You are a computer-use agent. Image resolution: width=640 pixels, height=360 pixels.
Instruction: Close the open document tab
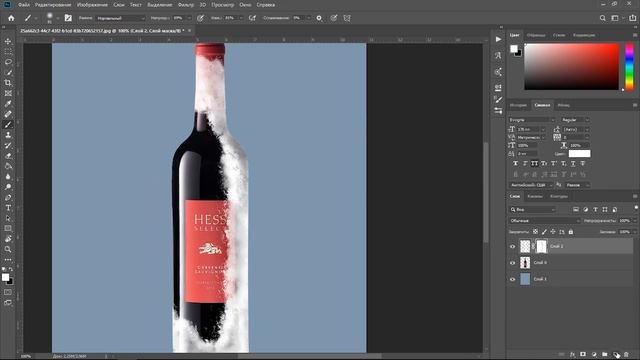pos(189,31)
